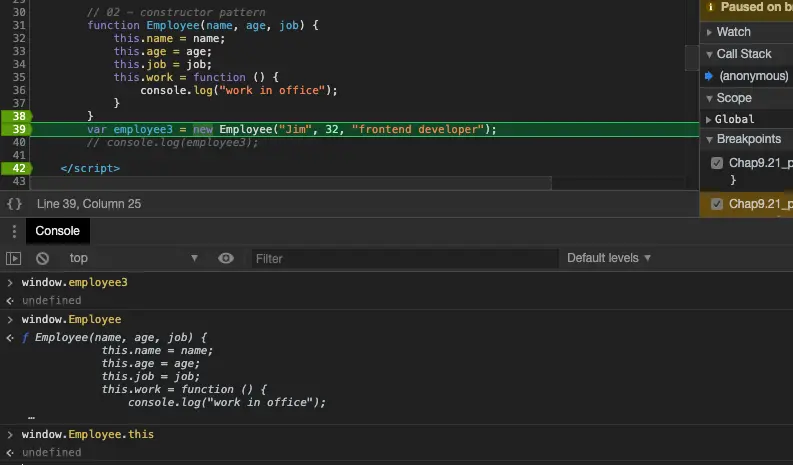The height and width of the screenshot is (465, 793).
Task: Click the window.Employee.this console entry
Action: point(87,434)
